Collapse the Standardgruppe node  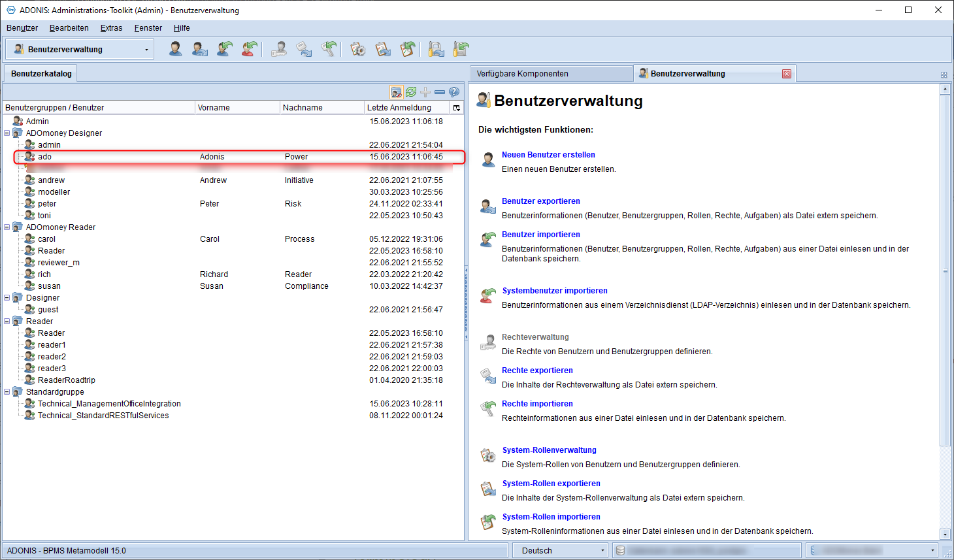point(7,392)
